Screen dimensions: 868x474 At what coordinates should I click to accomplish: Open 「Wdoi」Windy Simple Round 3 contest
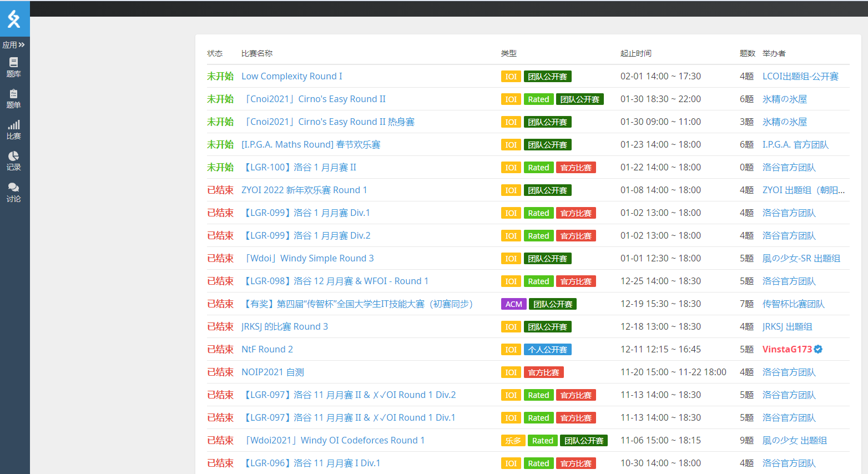[x=307, y=258]
